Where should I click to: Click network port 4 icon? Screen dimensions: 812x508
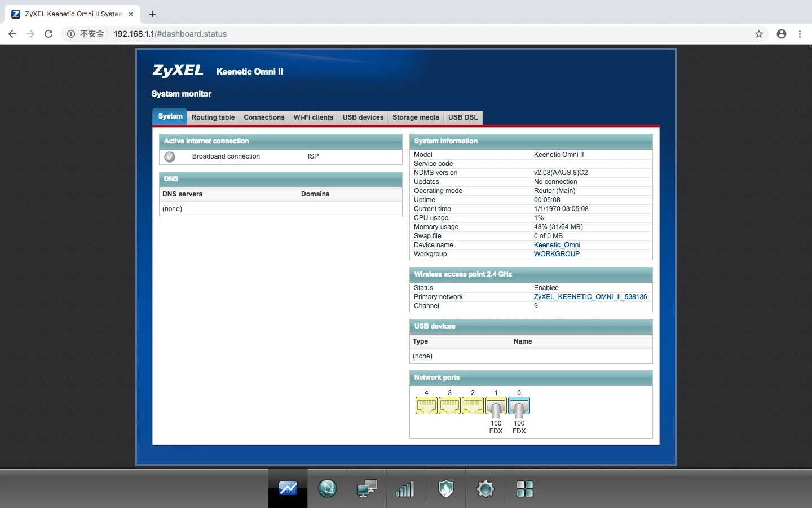(x=426, y=406)
